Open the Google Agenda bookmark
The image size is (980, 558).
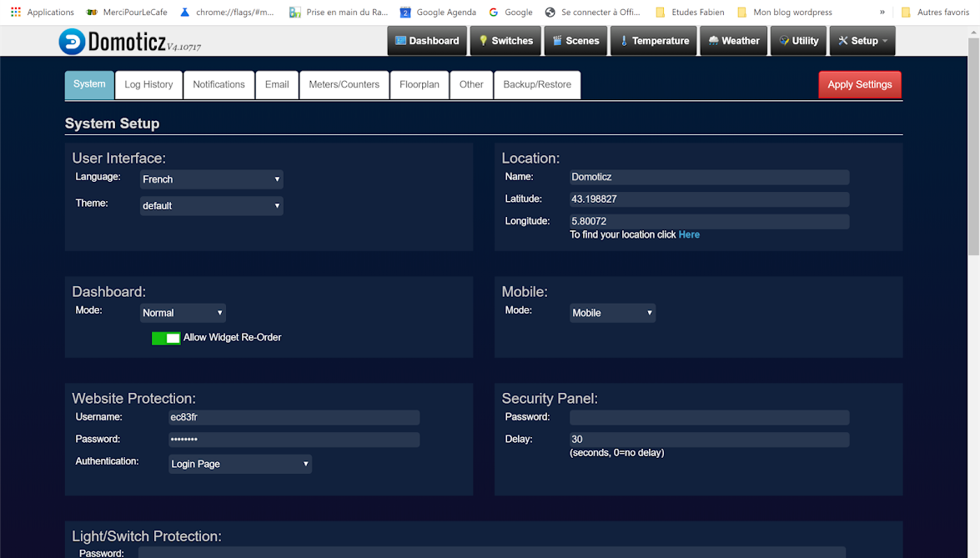438,12
